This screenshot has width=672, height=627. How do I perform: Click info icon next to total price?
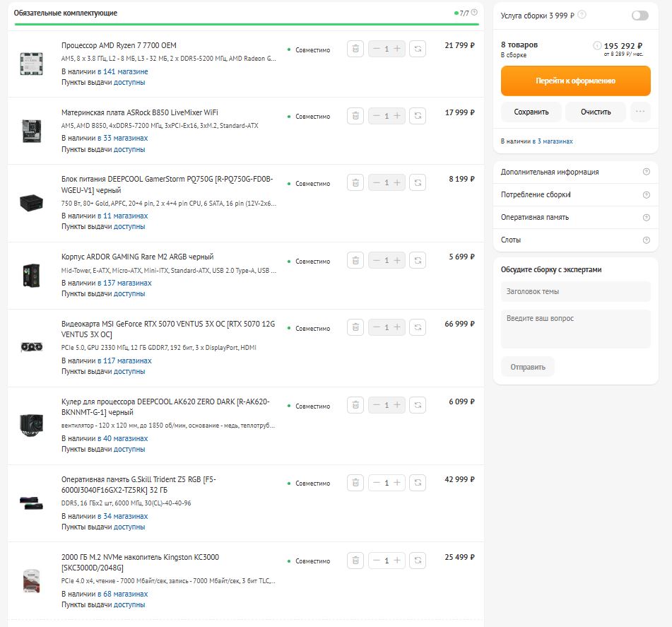[x=597, y=45]
